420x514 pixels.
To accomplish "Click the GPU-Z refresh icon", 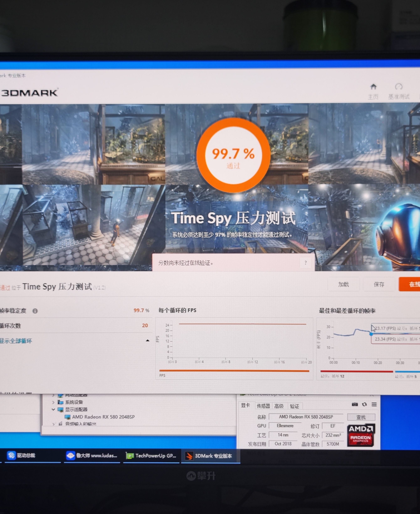I will click(x=364, y=404).
